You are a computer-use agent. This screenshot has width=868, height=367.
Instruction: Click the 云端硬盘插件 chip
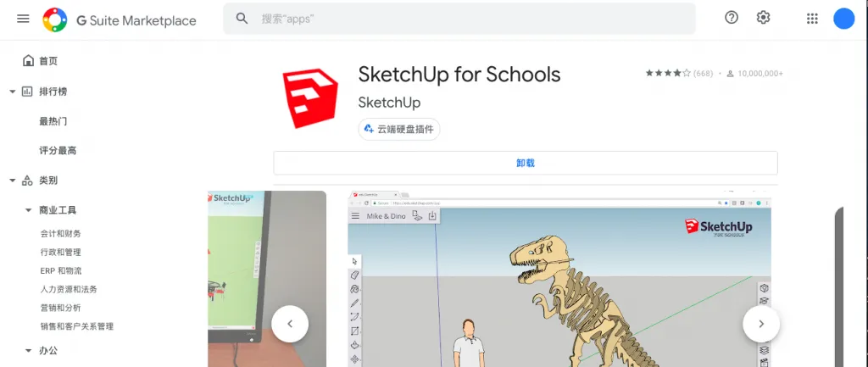(x=398, y=129)
